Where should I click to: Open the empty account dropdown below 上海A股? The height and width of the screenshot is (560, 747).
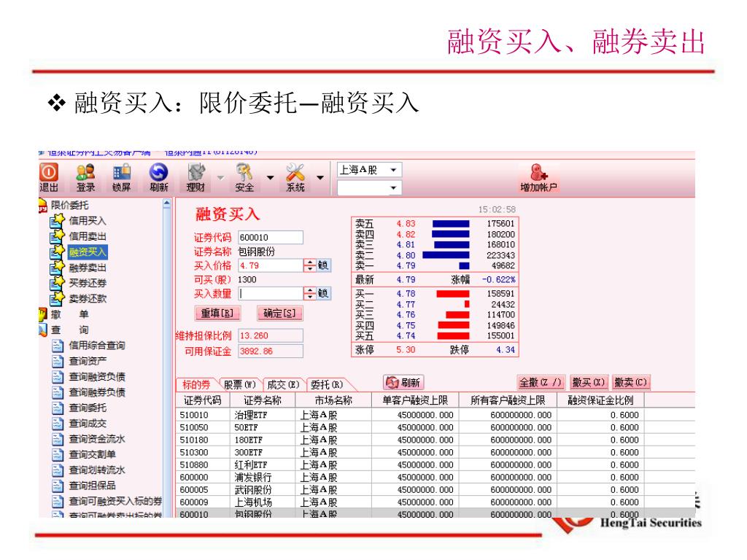point(370,187)
